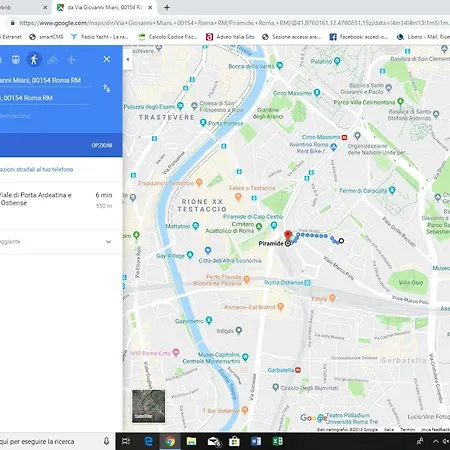This screenshot has height=450, width=450.
Task: Choose the cycling travel mode icon
Action: pos(52,60)
